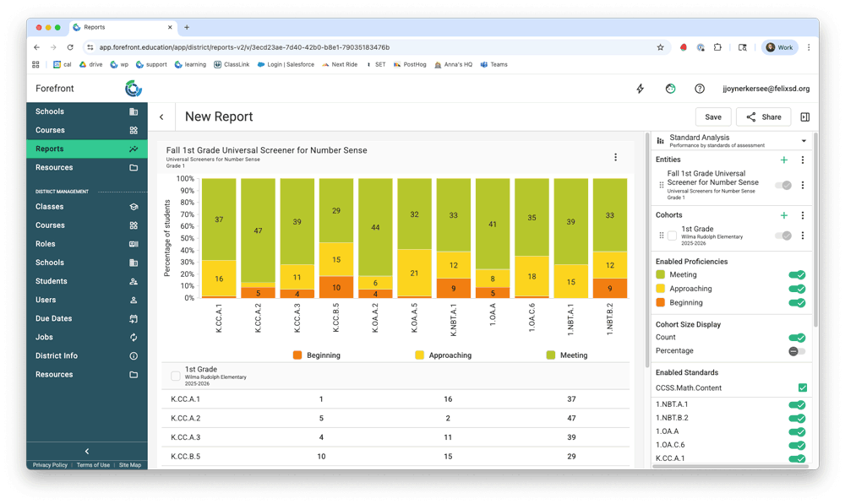Add a cohort with the plus icon
The height and width of the screenshot is (504, 845).
click(784, 215)
